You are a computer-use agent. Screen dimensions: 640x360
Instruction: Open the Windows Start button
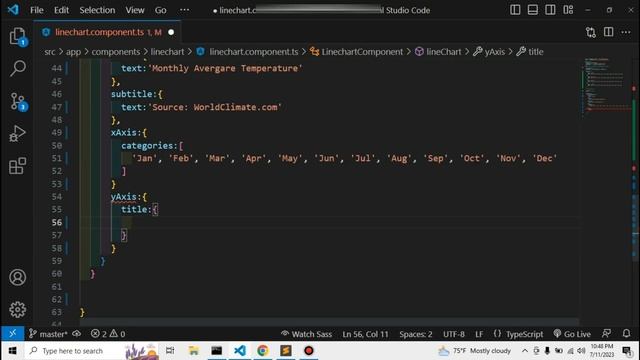tap(12, 351)
